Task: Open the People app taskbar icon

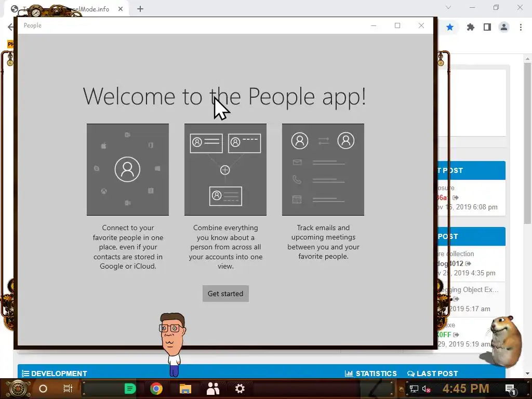Action: tap(213, 389)
